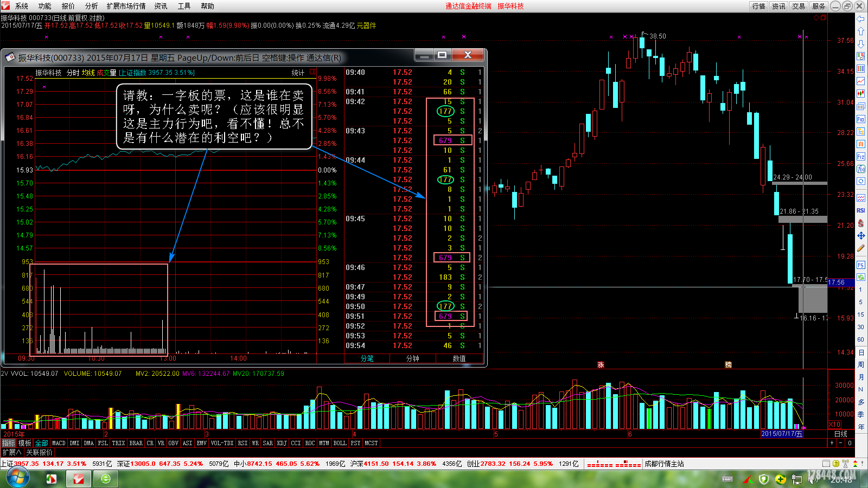Switch to the 分钟 tab in tick panel
This screenshot has height=488, width=868.
[x=413, y=358]
